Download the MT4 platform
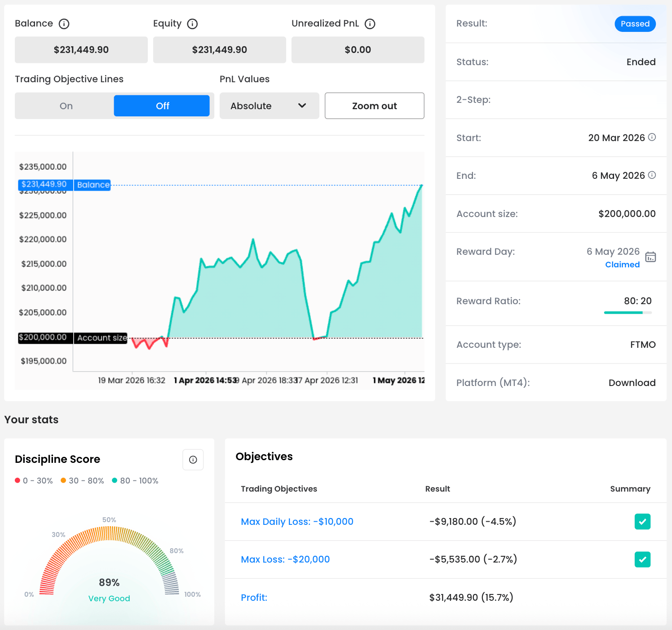Viewport: 672px width, 630px height. click(632, 383)
